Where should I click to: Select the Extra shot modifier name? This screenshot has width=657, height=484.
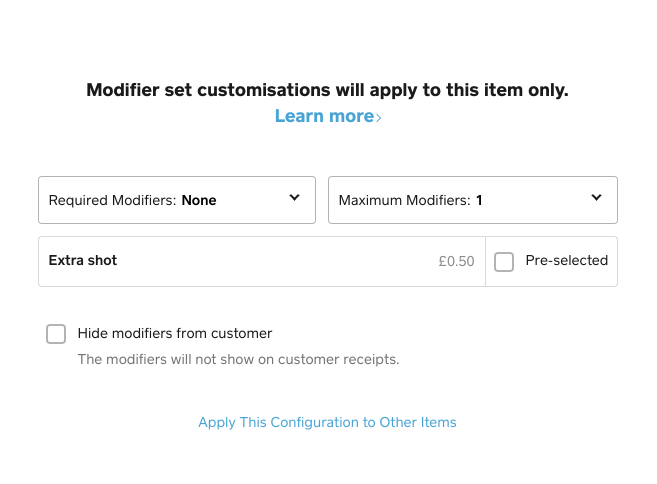(x=83, y=261)
